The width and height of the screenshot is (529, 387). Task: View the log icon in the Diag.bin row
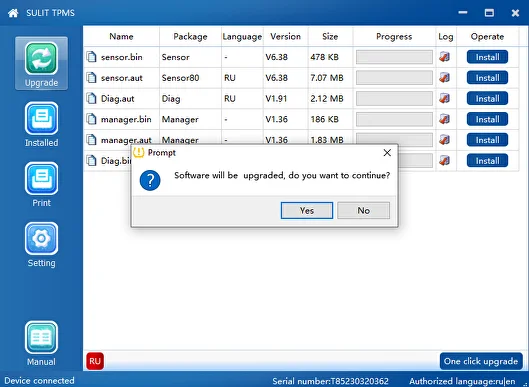(444, 160)
